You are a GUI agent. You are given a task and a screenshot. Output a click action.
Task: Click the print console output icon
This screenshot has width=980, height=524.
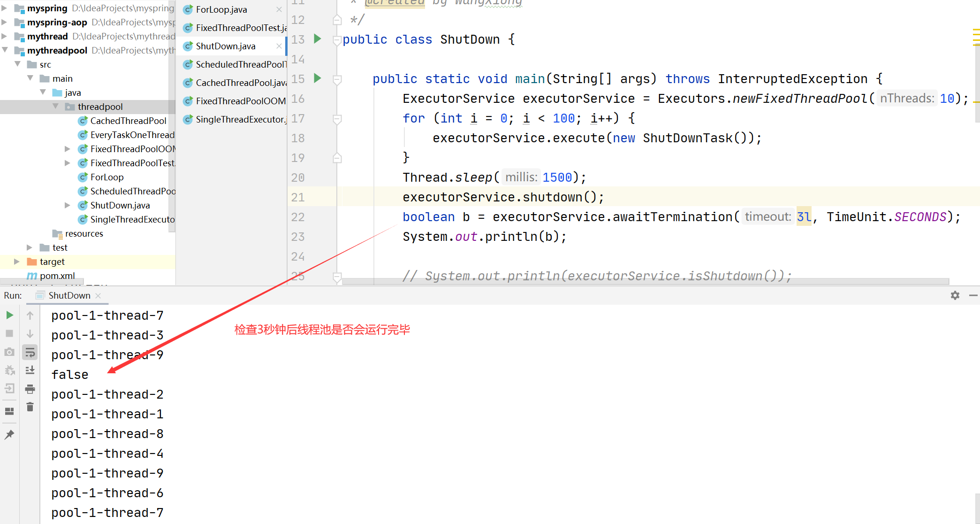click(x=30, y=389)
